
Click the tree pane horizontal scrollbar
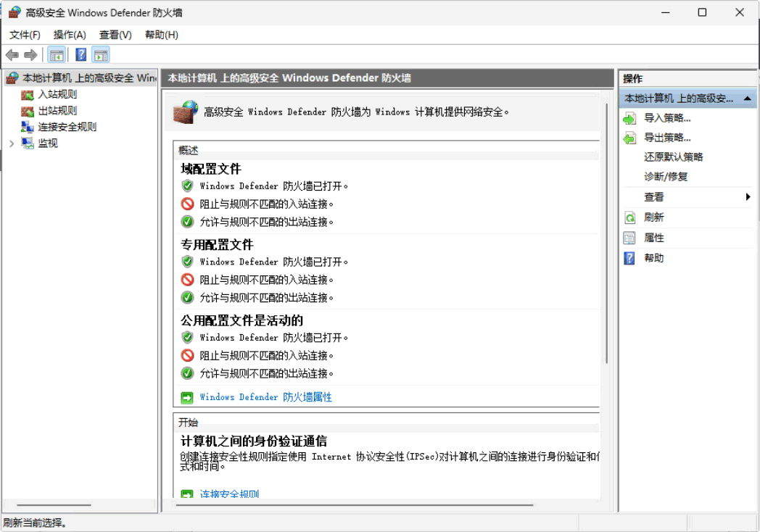54,505
